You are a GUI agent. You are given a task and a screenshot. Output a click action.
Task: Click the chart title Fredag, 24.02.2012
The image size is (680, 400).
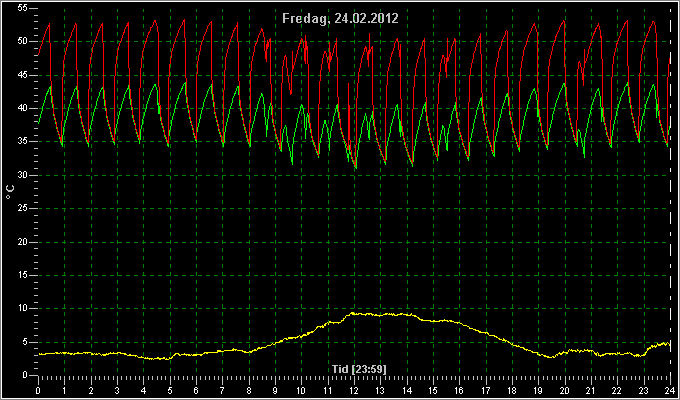coord(340,18)
